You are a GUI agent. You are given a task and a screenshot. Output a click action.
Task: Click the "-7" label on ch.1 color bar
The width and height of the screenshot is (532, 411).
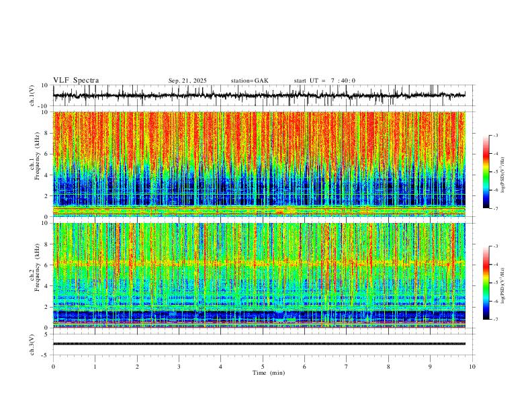tap(495, 208)
